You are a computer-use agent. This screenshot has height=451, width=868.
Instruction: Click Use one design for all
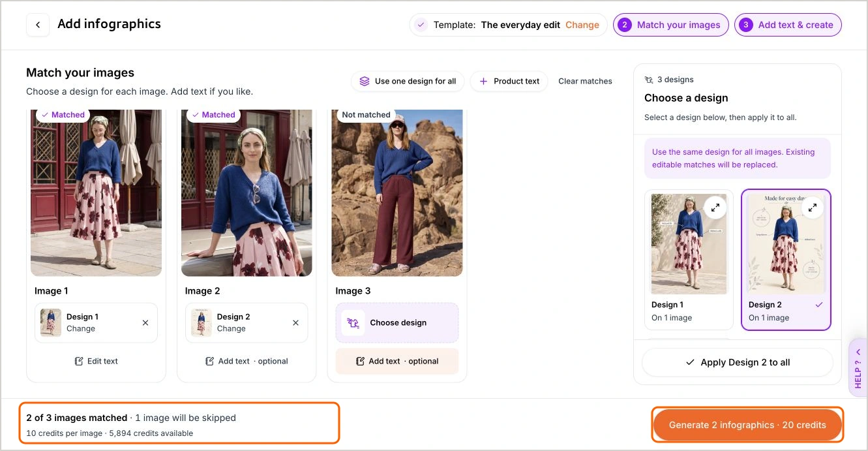point(408,81)
